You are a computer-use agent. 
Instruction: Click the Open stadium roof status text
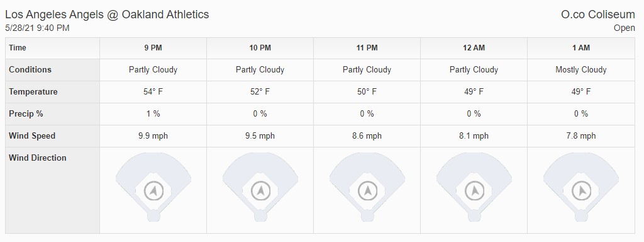coord(625,28)
